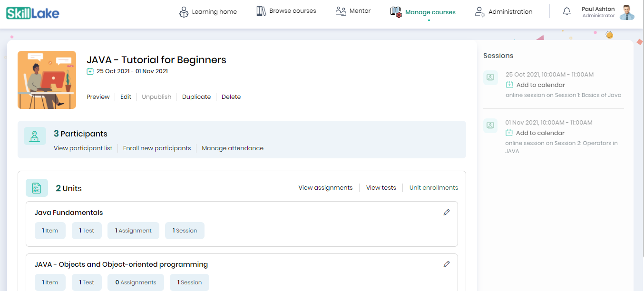Click Unpublish for the course
Screen dimensions: 644x291
point(156,97)
